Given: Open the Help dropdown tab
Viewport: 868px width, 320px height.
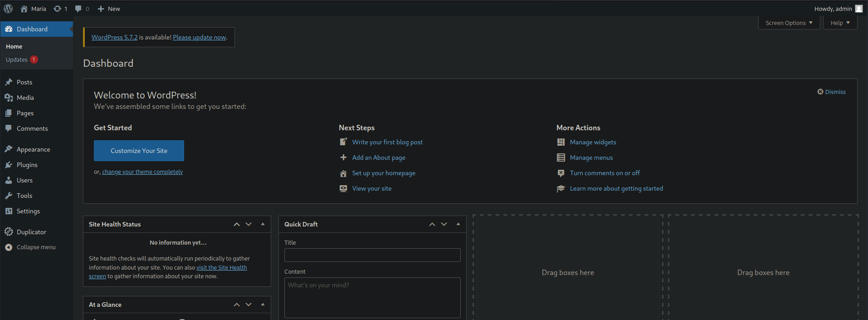Looking at the screenshot, I should pos(840,23).
